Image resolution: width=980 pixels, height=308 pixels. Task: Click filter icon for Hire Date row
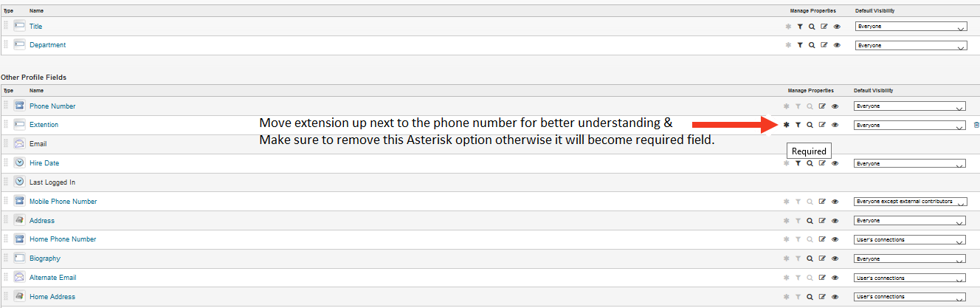(798, 163)
